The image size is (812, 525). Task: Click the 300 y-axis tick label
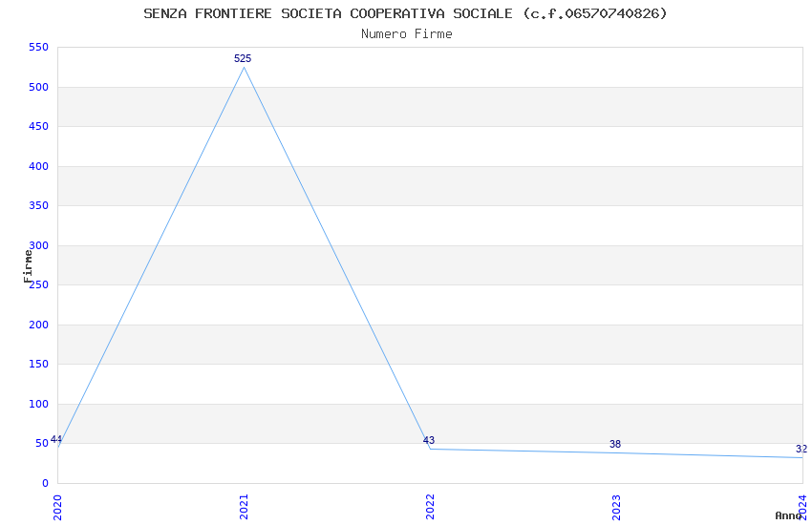pyautogui.click(x=39, y=245)
